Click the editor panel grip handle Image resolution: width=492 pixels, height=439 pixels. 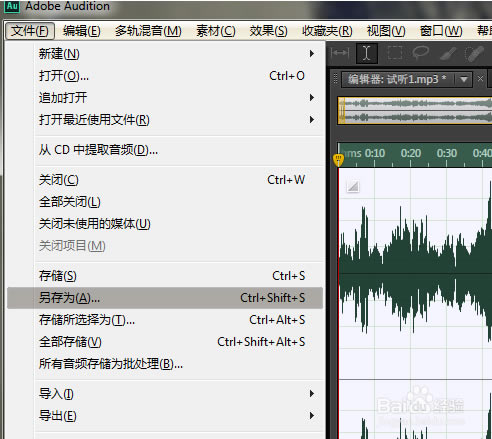pyautogui.click(x=336, y=79)
